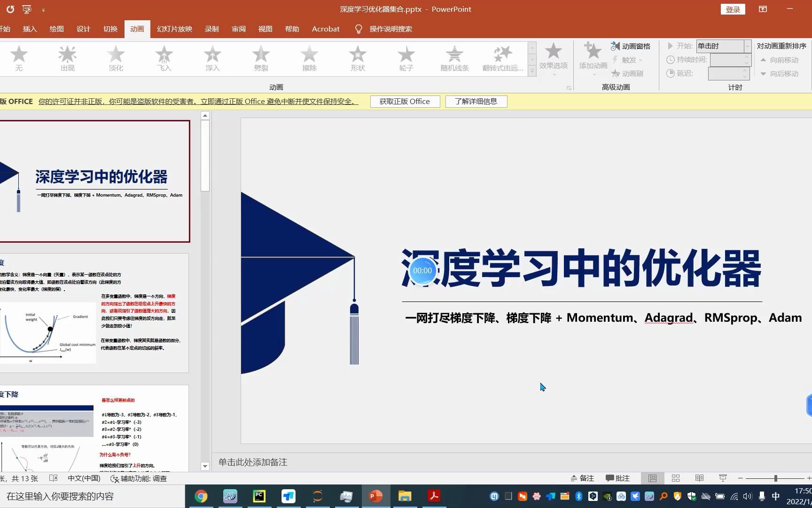Image resolution: width=812 pixels, height=508 pixels.
Task: Click the 添加动画 (Add Animation) button
Action: tap(592, 59)
